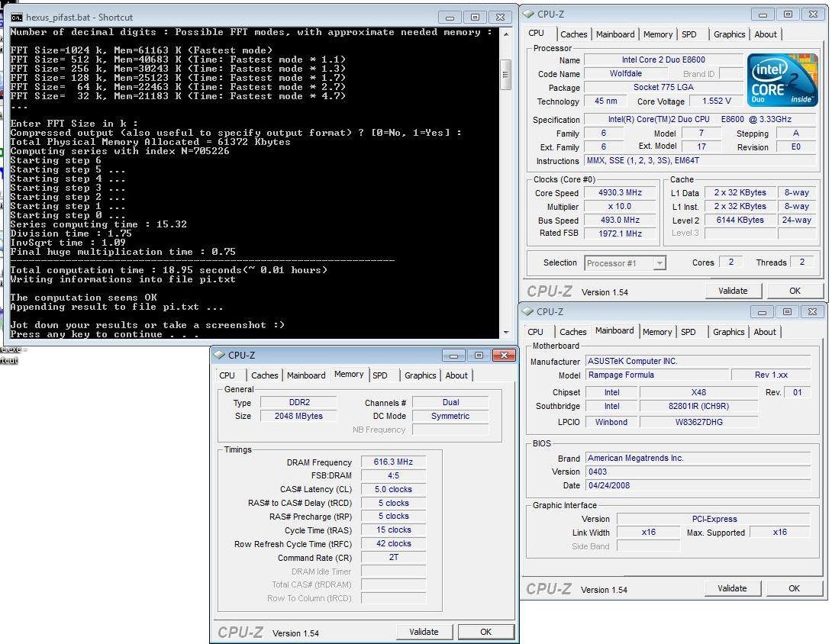Switch to Graphics tab in CPU window
This screenshot has width=832, height=644.
pos(729,34)
